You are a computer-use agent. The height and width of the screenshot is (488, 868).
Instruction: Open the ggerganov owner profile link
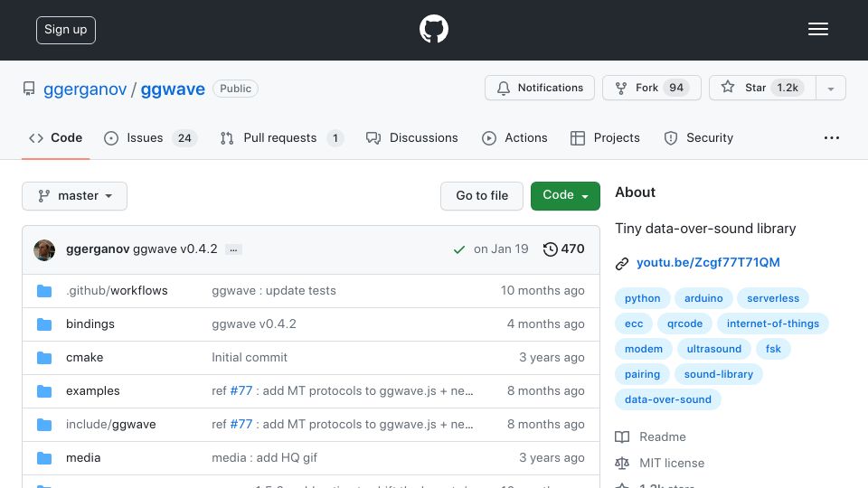(85, 89)
